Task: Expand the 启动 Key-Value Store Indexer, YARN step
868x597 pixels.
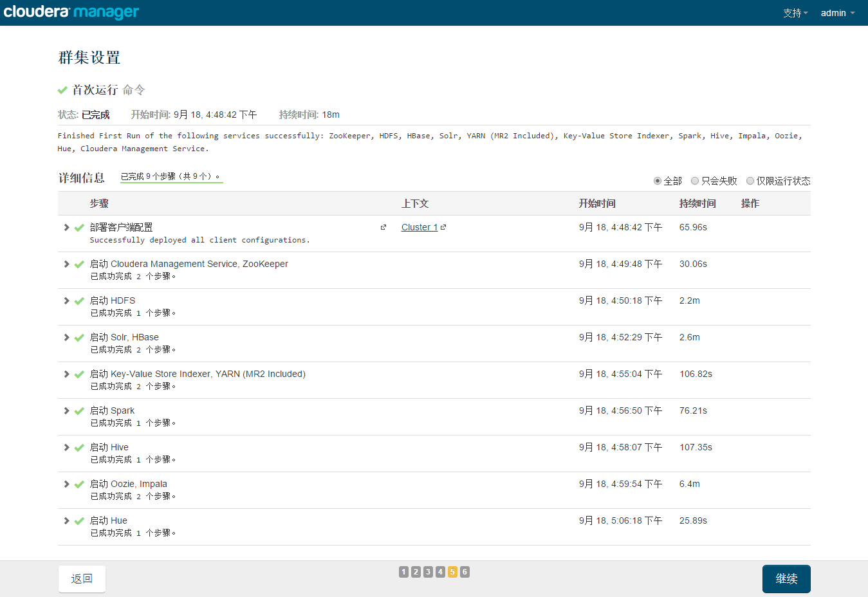Action: coord(66,374)
